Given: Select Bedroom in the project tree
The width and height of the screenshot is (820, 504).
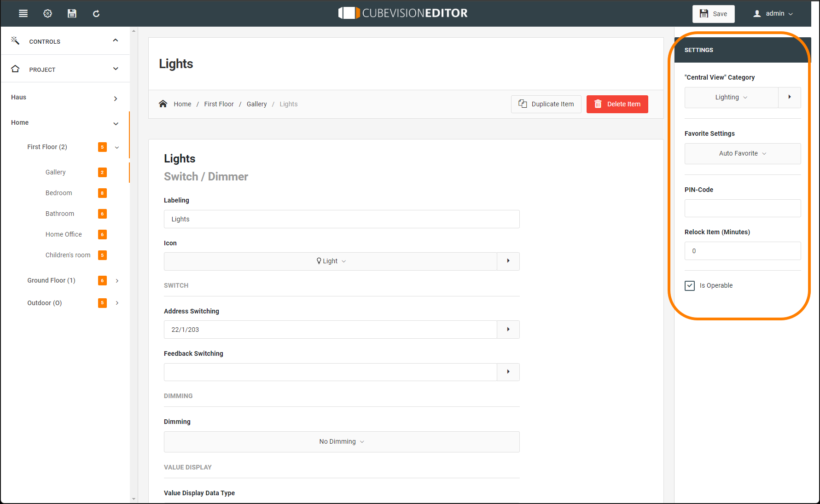Looking at the screenshot, I should pyautogui.click(x=58, y=193).
